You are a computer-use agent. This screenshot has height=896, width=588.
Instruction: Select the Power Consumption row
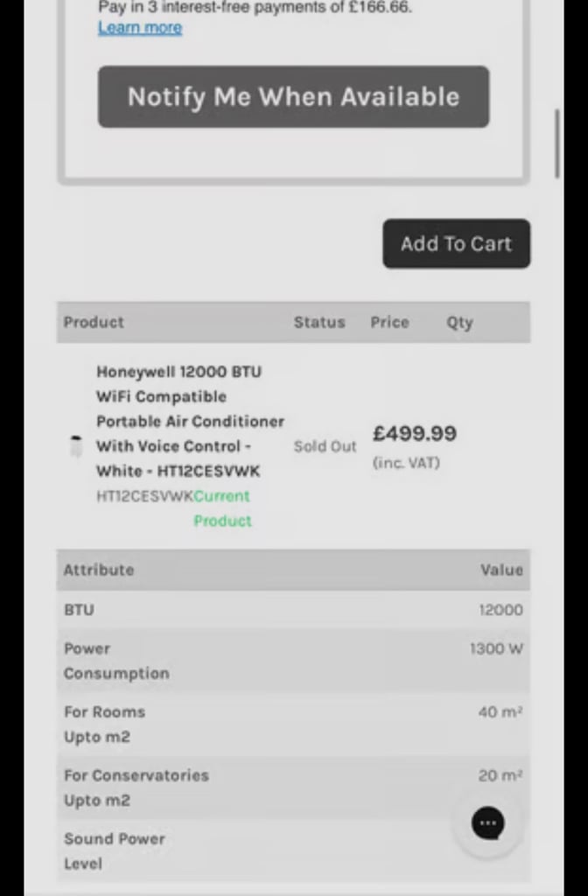tap(293, 661)
